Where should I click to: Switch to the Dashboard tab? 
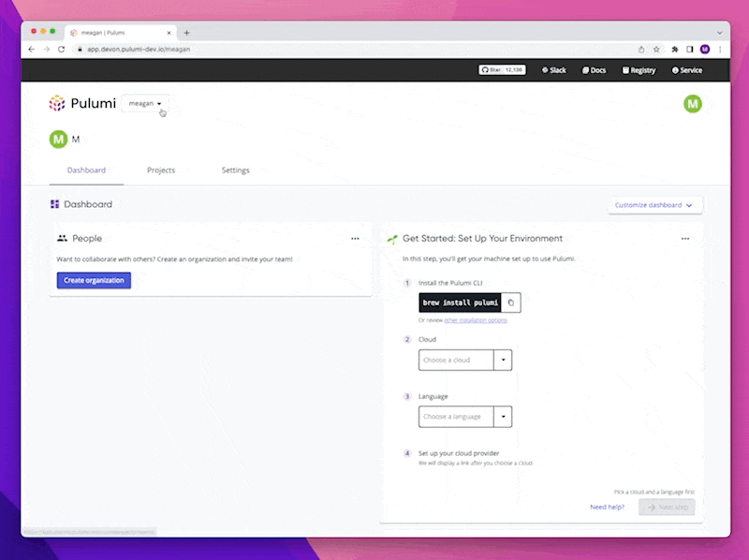86,170
